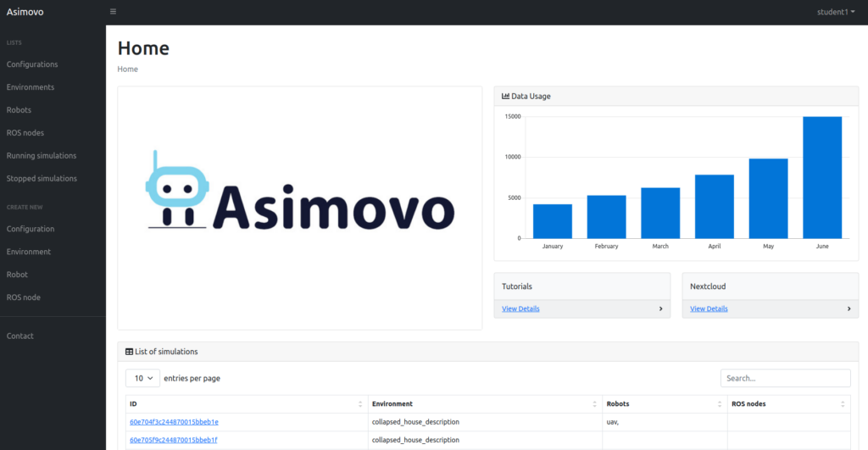Open ROS nodes list in sidebar
868x450 pixels.
click(x=25, y=133)
